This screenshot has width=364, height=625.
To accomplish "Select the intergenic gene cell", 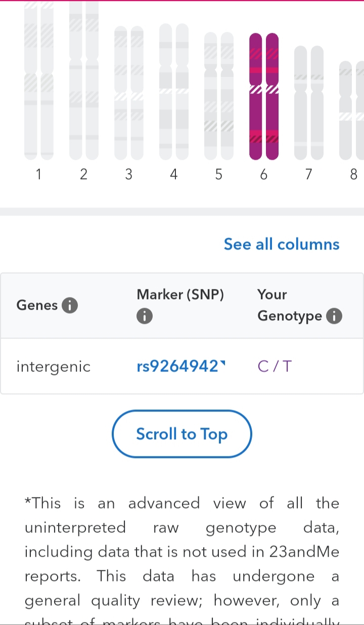I will click(54, 366).
